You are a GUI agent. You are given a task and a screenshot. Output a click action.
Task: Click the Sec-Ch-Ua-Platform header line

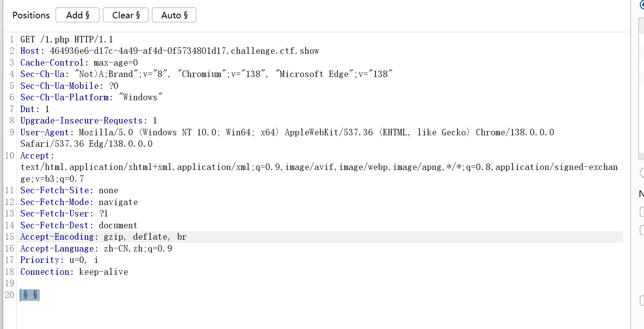91,97
